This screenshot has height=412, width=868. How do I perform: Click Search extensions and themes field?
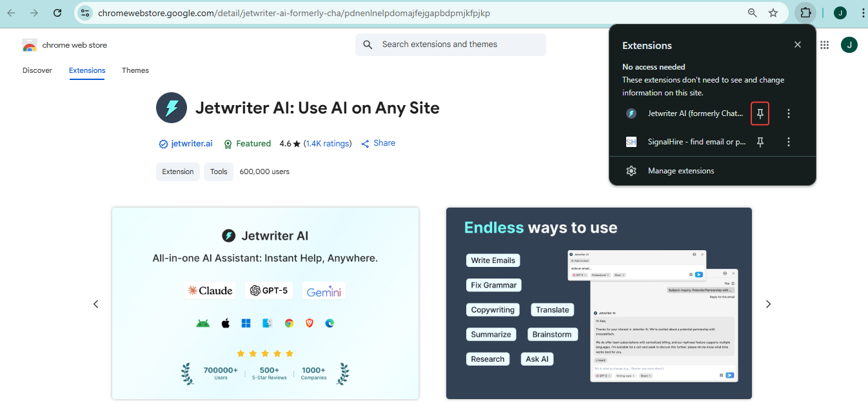450,44
